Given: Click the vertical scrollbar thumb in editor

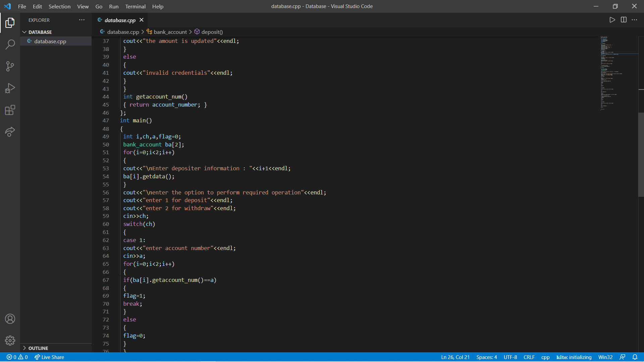Looking at the screenshot, I should point(641,154).
